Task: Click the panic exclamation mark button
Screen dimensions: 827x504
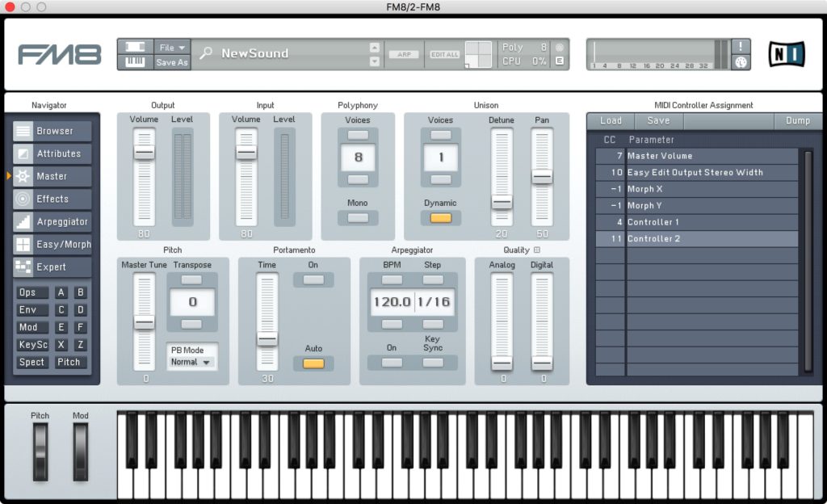Action: pyautogui.click(x=741, y=46)
